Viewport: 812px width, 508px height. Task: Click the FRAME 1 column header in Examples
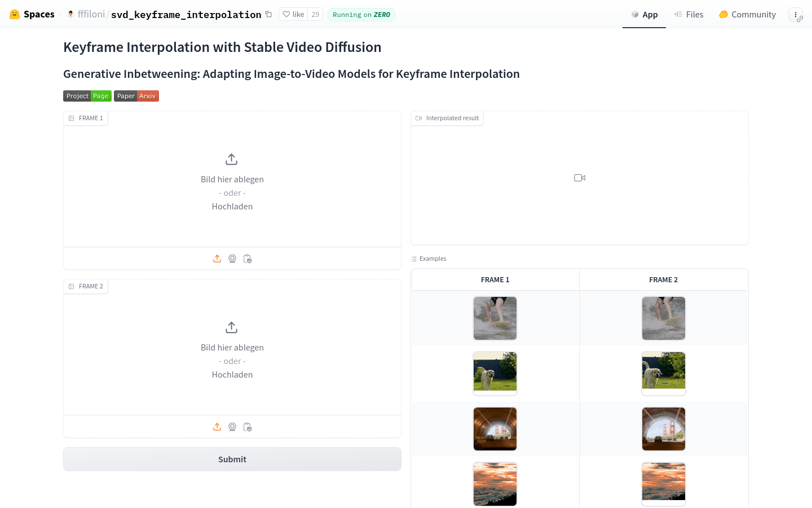coord(495,280)
